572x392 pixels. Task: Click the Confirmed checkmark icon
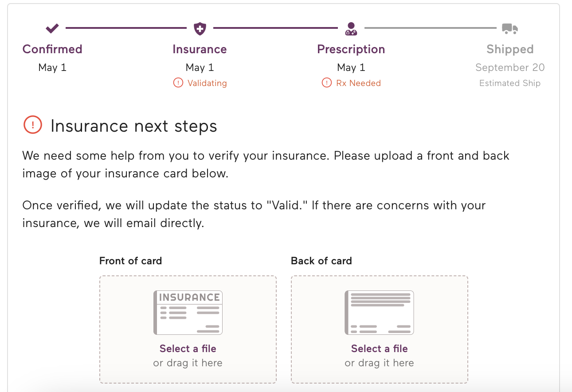click(52, 29)
